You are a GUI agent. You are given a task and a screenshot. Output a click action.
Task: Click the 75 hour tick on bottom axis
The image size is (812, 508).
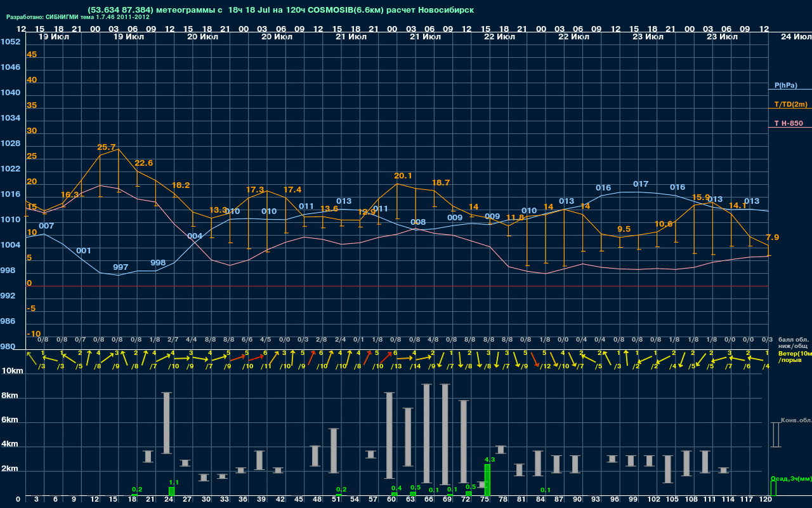pyautogui.click(x=485, y=500)
